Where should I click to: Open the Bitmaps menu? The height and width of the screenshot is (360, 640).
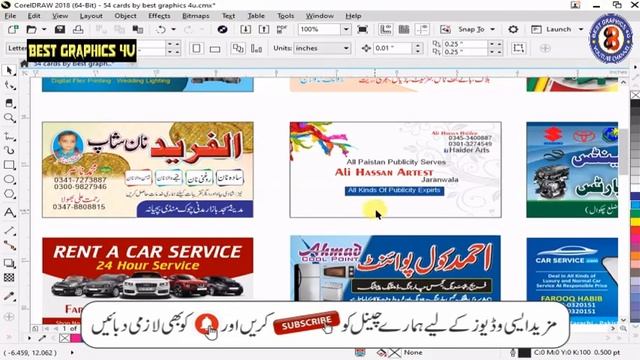pos(196,16)
